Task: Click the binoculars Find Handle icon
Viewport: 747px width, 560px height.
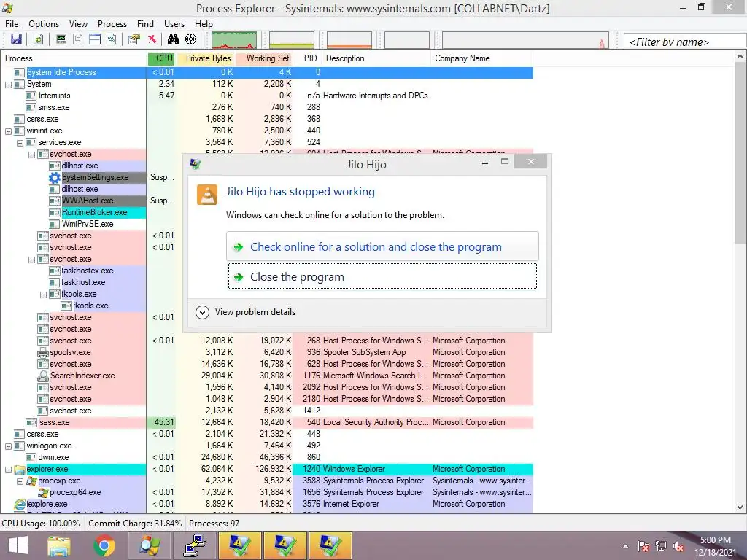Action: (x=173, y=39)
